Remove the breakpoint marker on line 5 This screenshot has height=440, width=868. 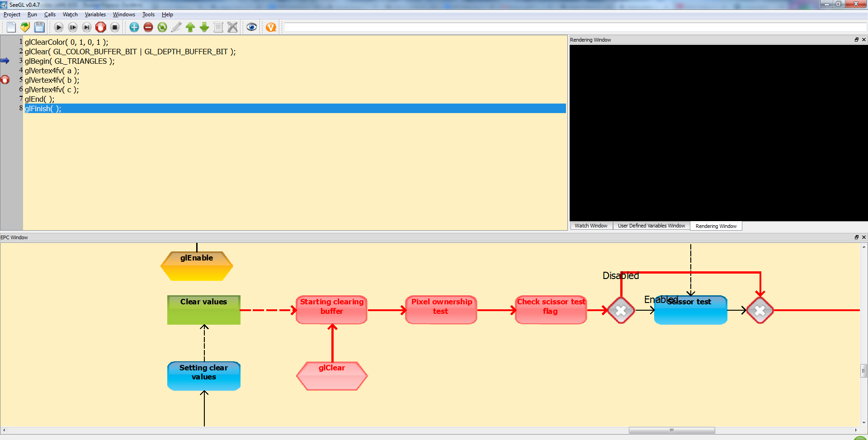(x=5, y=80)
